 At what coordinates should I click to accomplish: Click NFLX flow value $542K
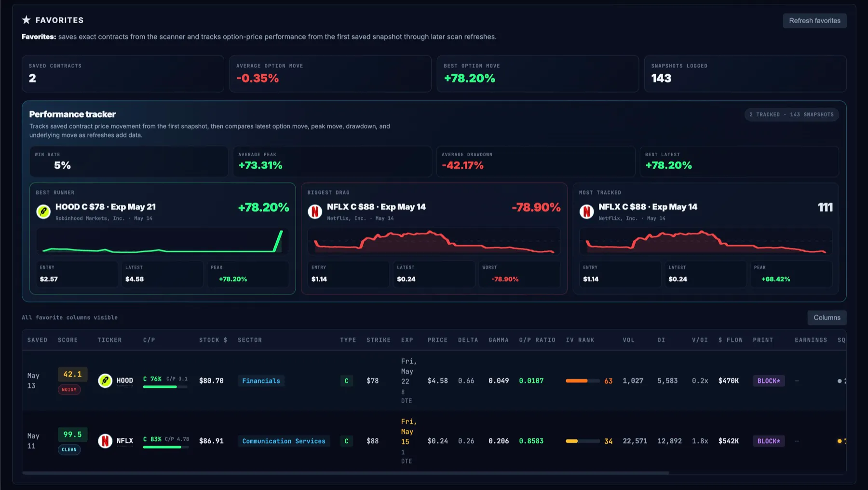point(728,441)
